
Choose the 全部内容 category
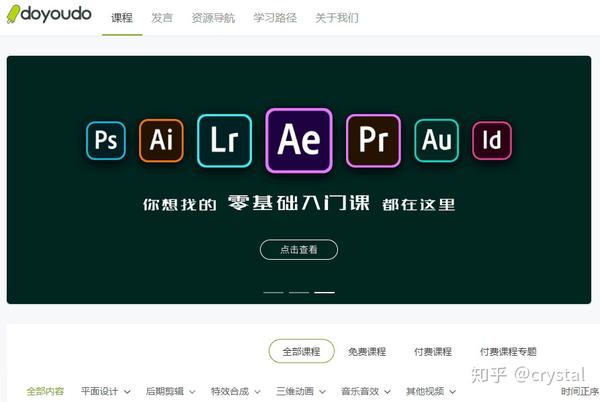45,391
